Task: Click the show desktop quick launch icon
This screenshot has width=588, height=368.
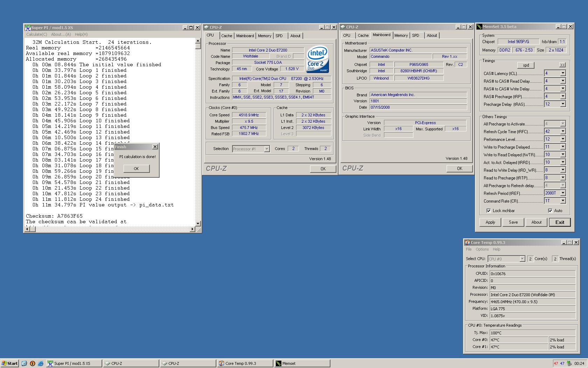Action: pos(24,363)
